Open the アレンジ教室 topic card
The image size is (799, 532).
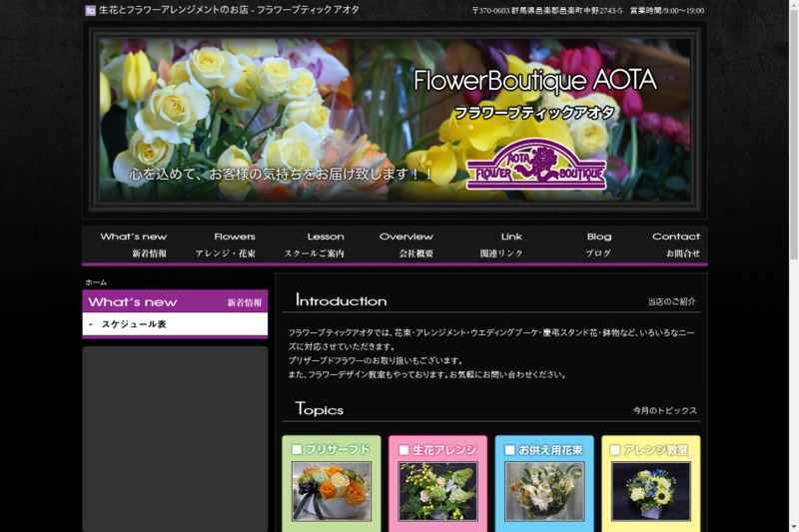(x=651, y=483)
